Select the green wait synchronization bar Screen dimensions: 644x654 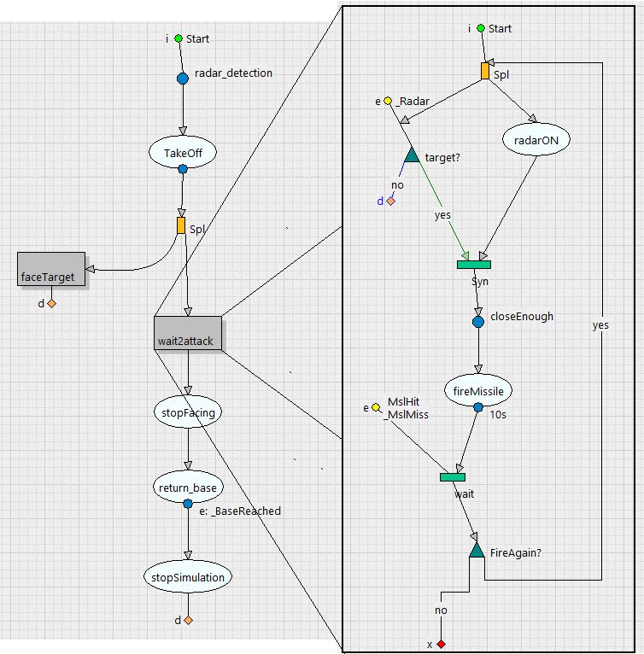453,476
